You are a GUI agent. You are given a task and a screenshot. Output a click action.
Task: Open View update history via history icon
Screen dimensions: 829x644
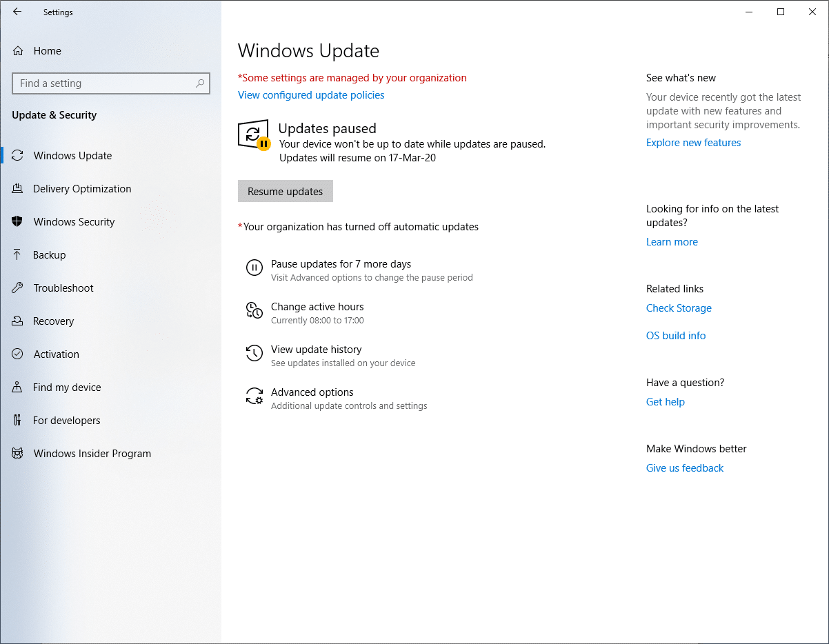pyautogui.click(x=254, y=354)
